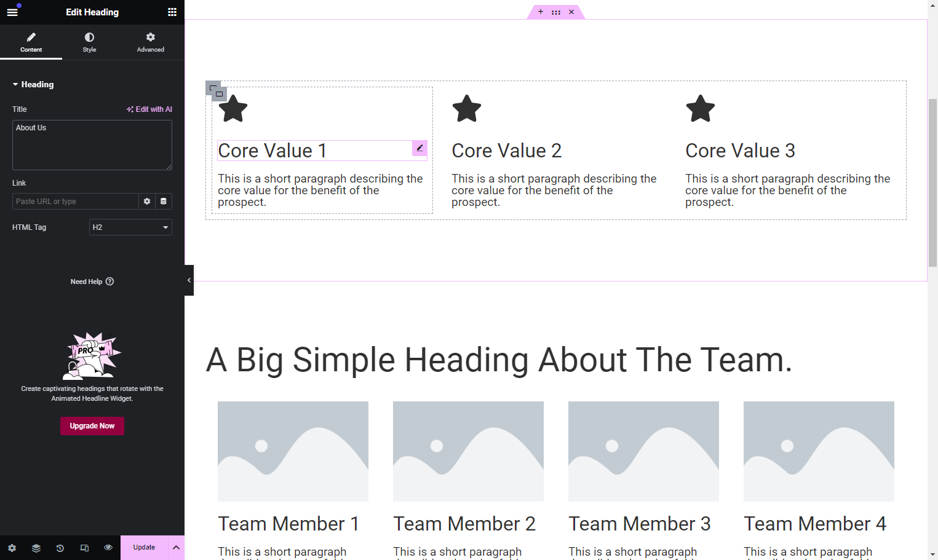Select the Core Value 3 heading

coord(741,151)
